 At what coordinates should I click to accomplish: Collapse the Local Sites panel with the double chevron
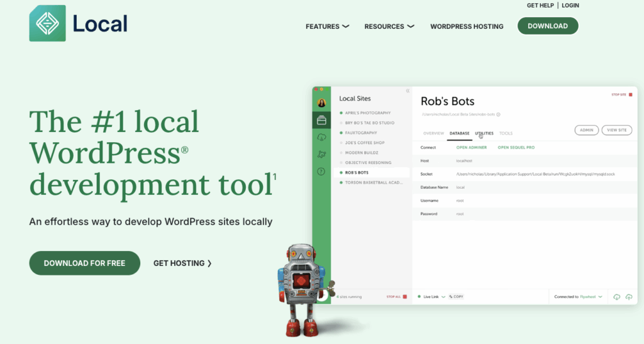[408, 91]
